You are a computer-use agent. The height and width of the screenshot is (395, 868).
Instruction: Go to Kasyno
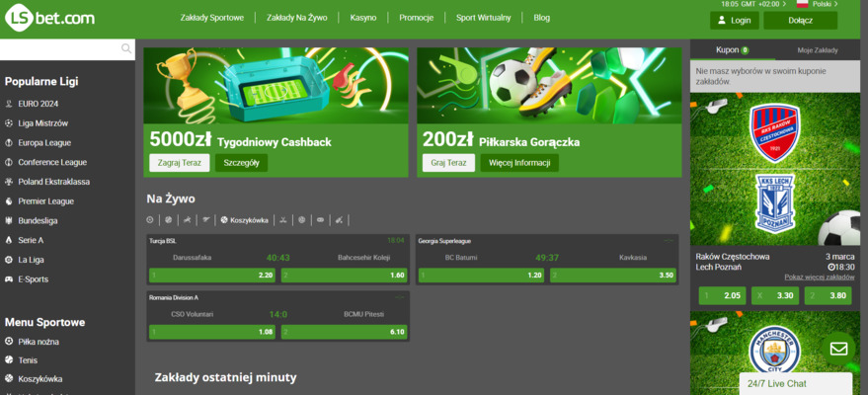tap(363, 18)
